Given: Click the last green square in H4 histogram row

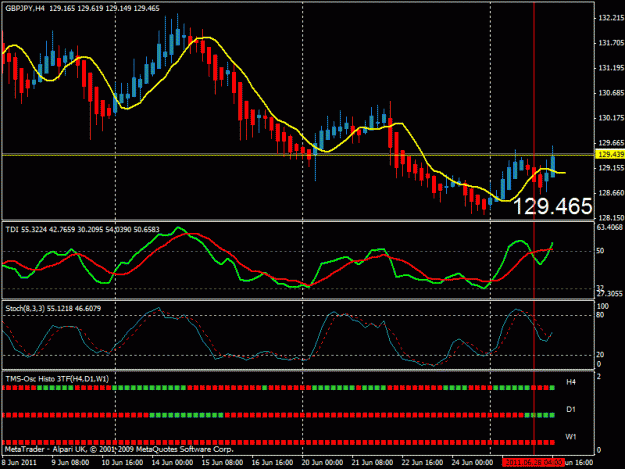Looking at the screenshot, I should pos(552,388).
